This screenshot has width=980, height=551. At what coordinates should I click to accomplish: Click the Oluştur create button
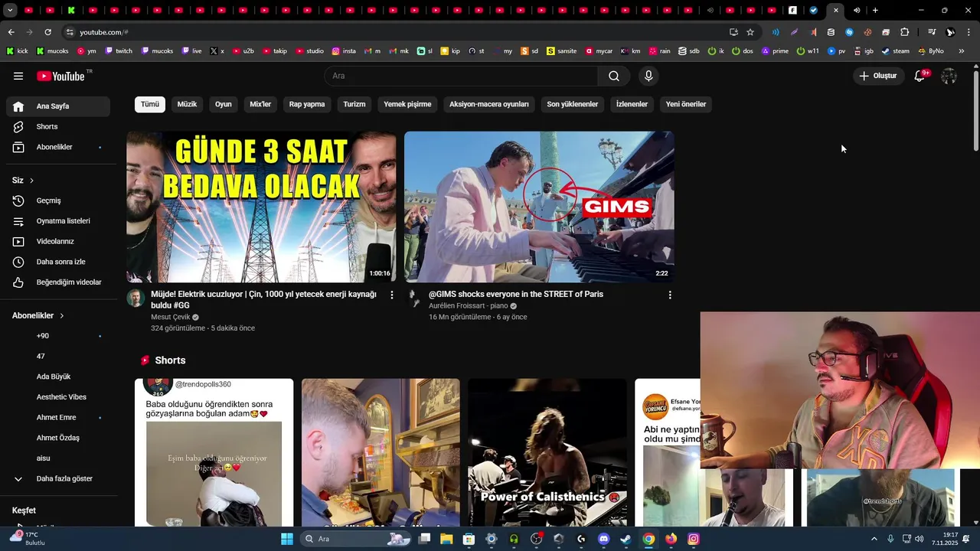(877, 76)
